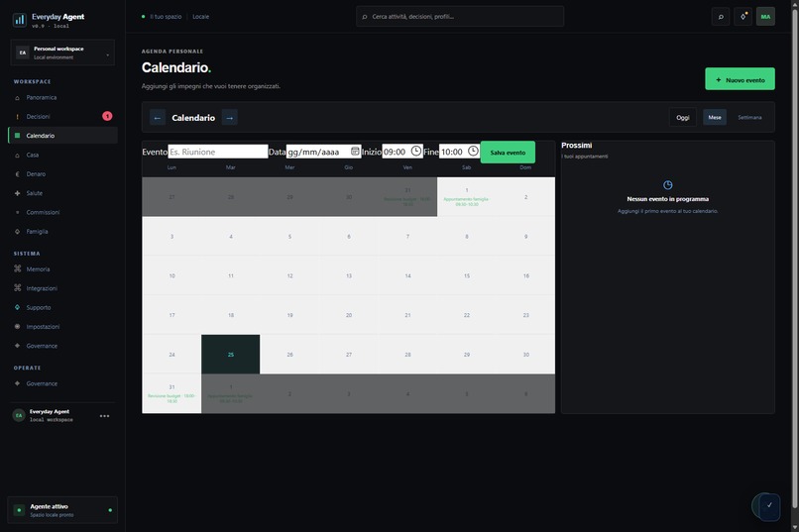Click the Fine time field showing 10:00
799x532 pixels.
click(x=460, y=152)
